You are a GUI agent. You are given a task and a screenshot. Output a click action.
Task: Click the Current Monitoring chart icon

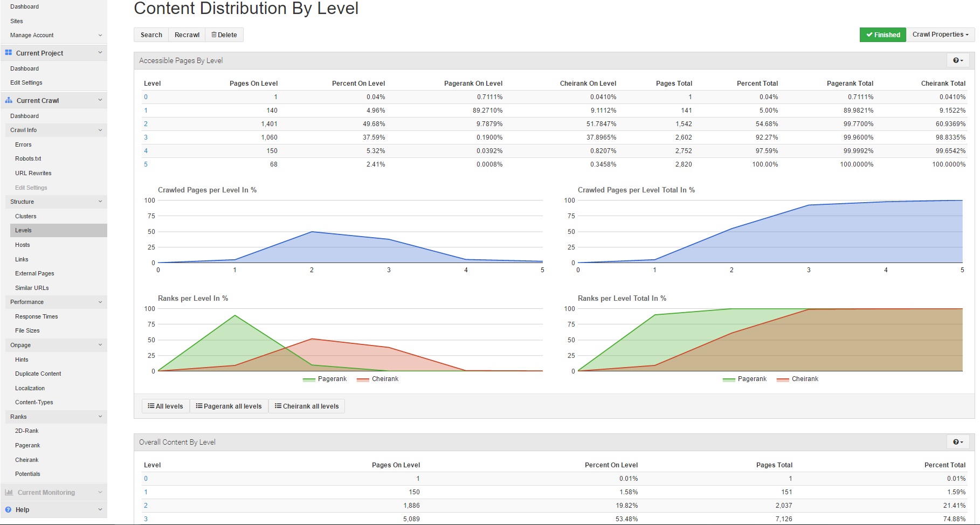[9, 492]
